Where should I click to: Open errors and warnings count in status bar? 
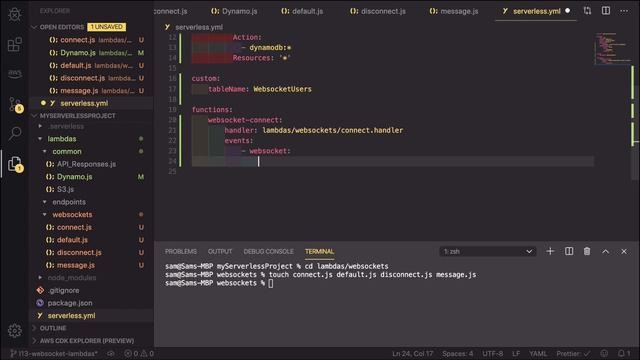[x=139, y=353]
